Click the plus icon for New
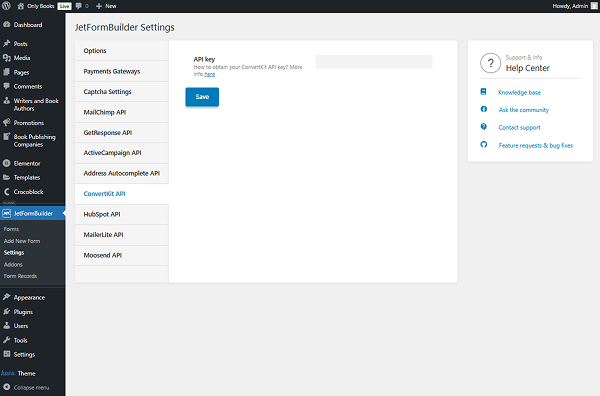The height and width of the screenshot is (396, 600). click(x=99, y=6)
